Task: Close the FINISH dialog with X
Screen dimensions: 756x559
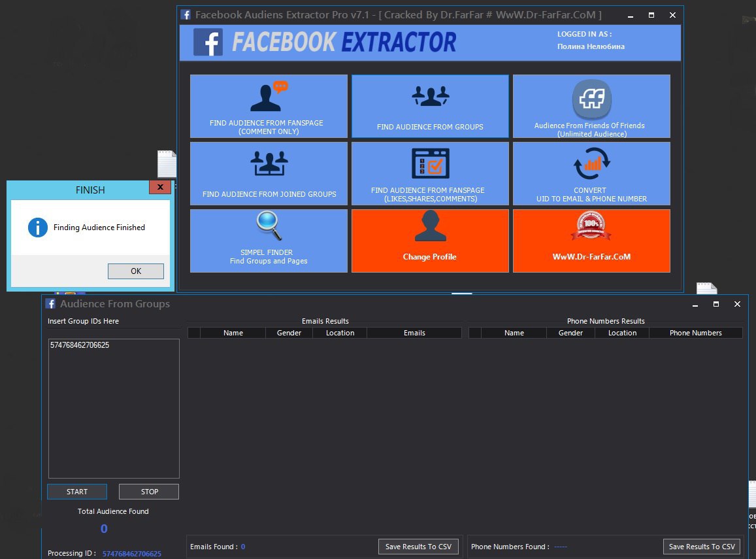Action: (160, 187)
